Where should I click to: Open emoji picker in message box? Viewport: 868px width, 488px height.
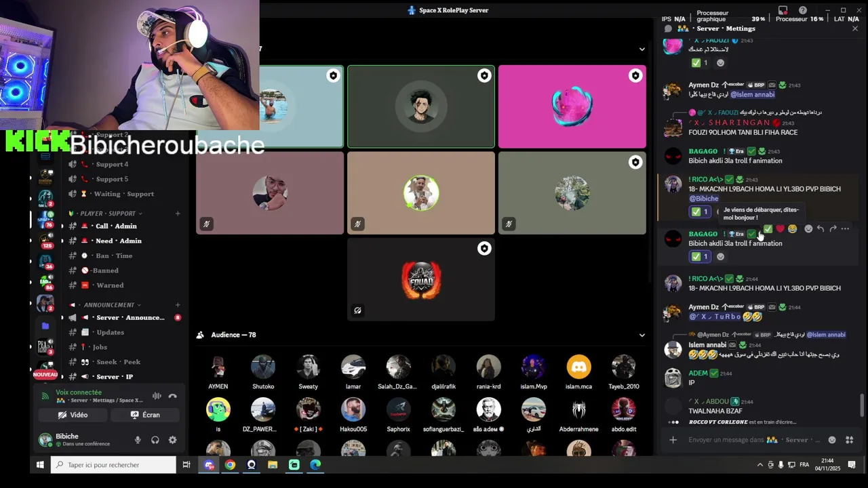[x=832, y=440]
